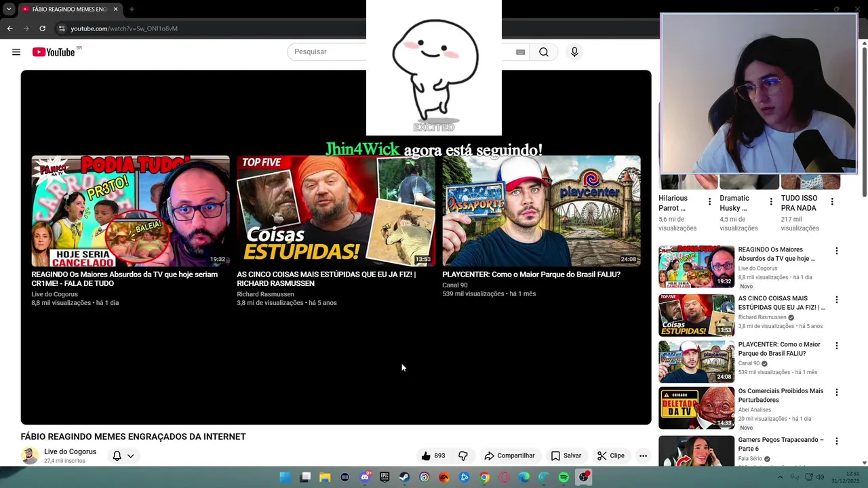Dislike the video with thumbs down

tap(463, 456)
